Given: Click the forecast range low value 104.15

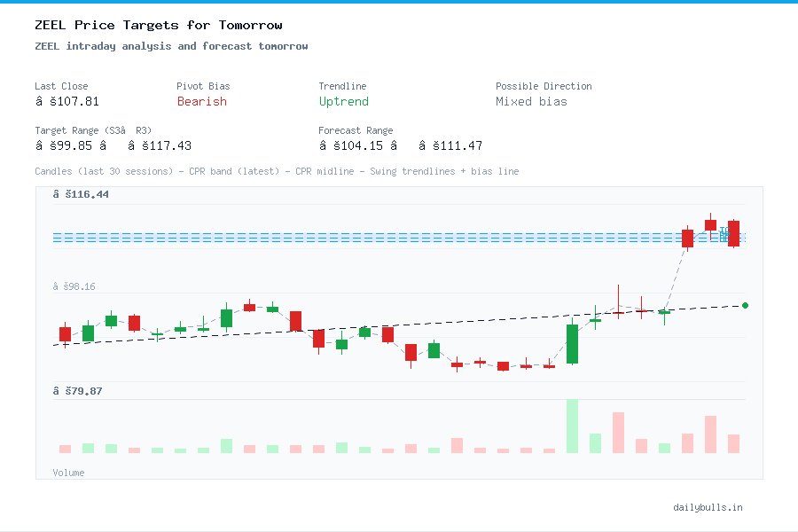Looking at the screenshot, I should pyautogui.click(x=350, y=145).
